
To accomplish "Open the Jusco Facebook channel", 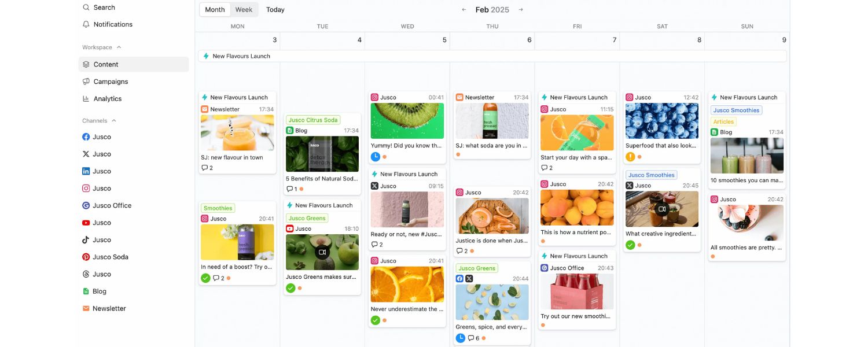I will 101,137.
